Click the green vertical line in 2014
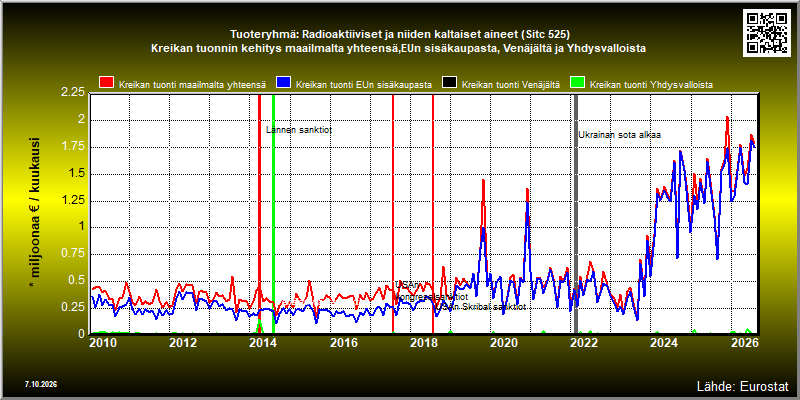Viewport: 800px width, 400px height. 273,214
